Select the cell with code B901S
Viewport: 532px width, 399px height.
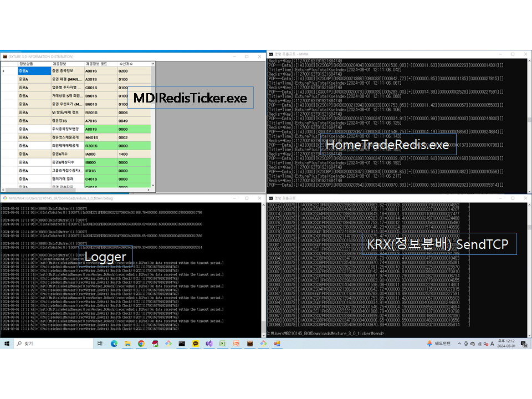pyautogui.click(x=101, y=96)
